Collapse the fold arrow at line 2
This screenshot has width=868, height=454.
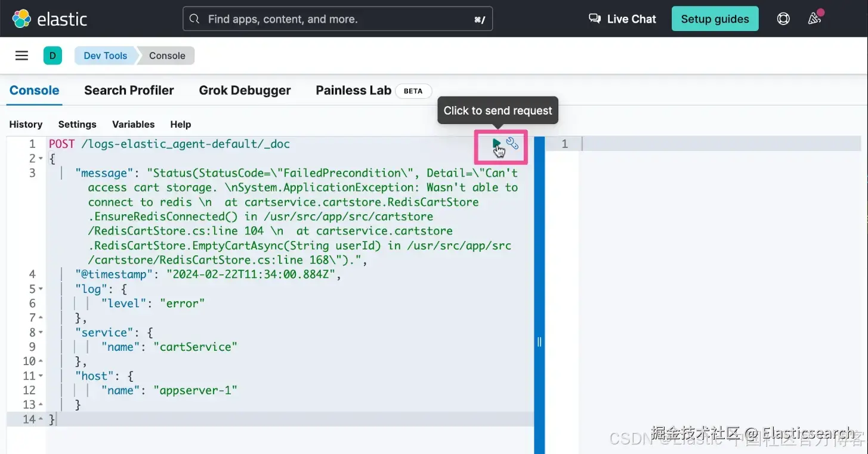point(41,159)
